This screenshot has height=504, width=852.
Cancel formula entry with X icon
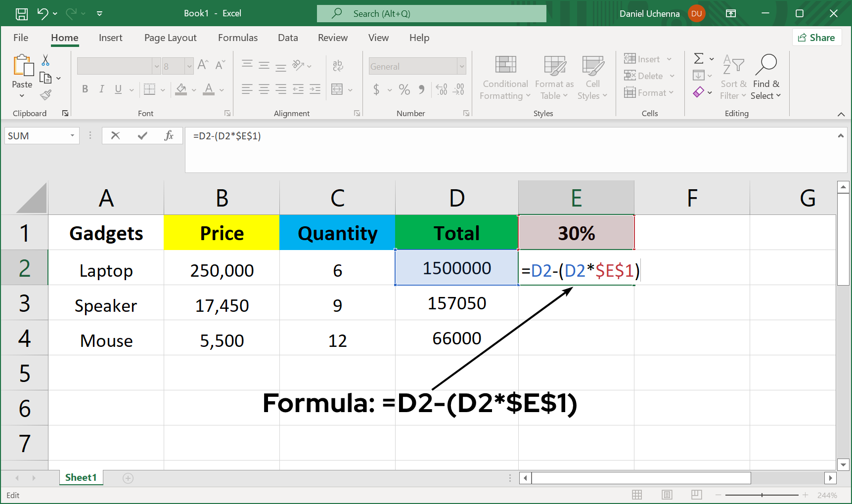point(115,135)
